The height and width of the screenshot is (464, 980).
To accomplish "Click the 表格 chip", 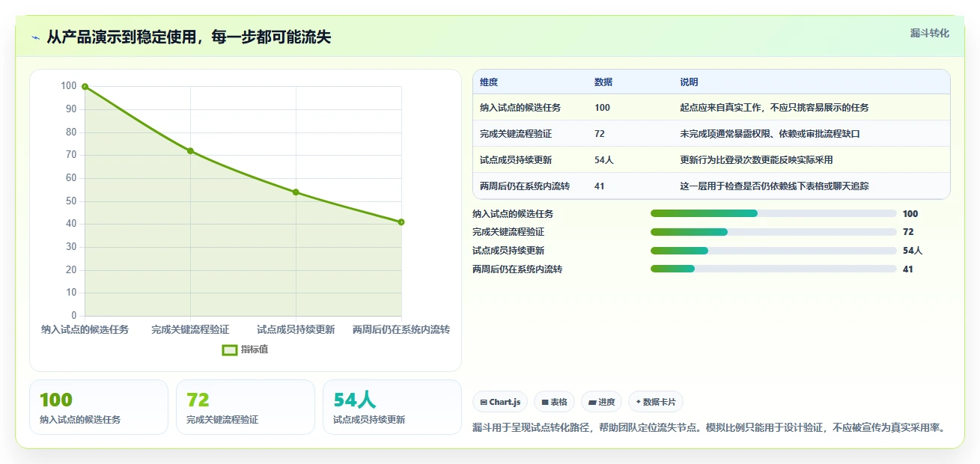I will (554, 402).
